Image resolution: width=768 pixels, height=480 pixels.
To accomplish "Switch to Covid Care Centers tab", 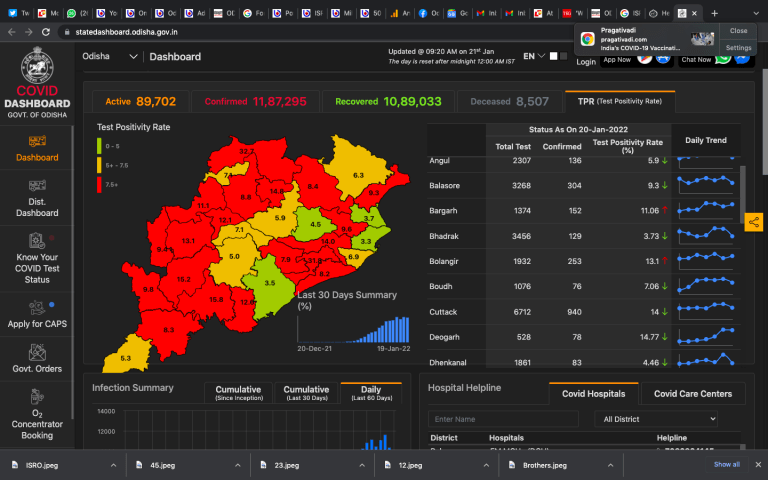I will tap(692, 394).
